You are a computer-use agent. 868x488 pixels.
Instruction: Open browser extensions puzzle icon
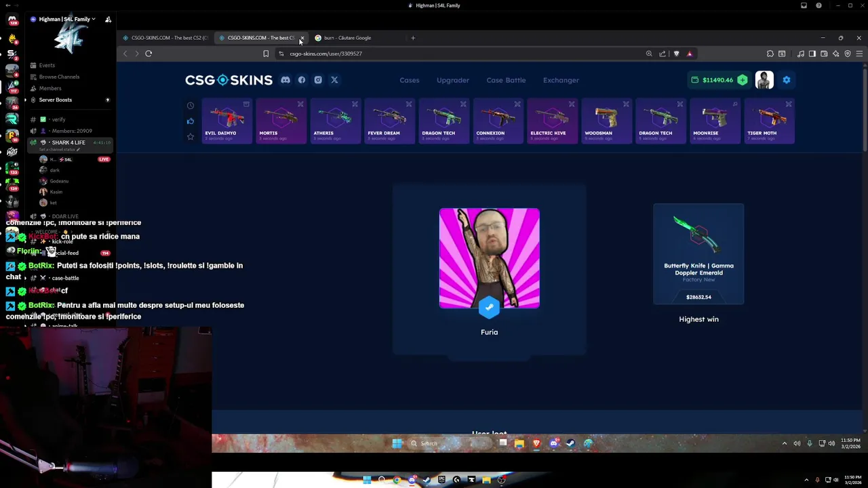tap(770, 54)
